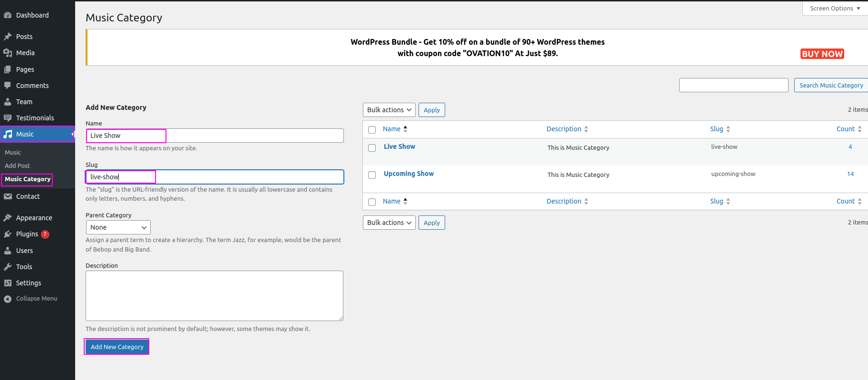Image resolution: width=868 pixels, height=380 pixels.
Task: Click the Music note icon
Action: tap(8, 134)
